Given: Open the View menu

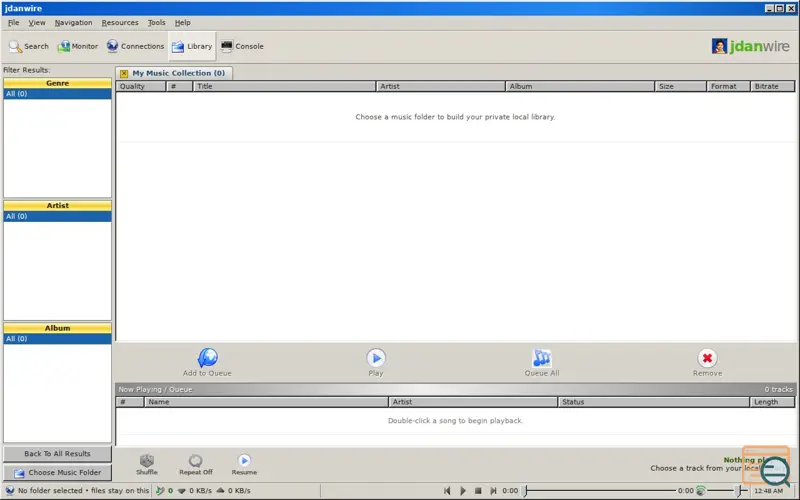Looking at the screenshot, I should [37, 22].
